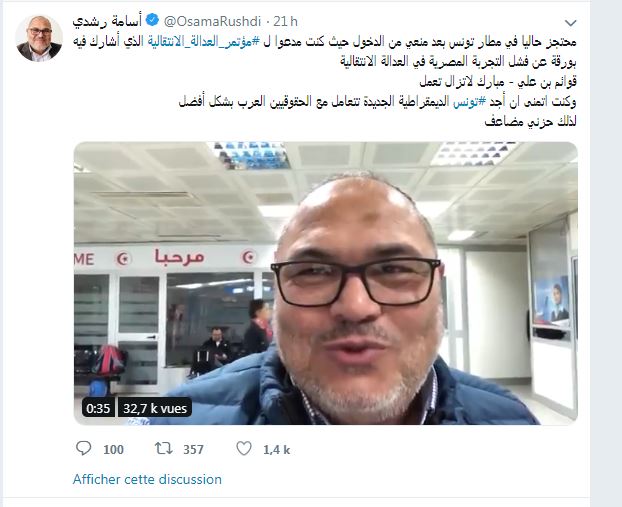Open Osama Rushdi's profile picture
622x507 pixels.
click(x=38, y=38)
